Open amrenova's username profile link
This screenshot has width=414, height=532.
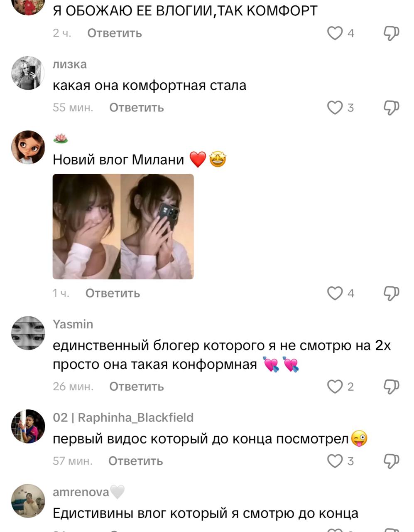(x=81, y=492)
